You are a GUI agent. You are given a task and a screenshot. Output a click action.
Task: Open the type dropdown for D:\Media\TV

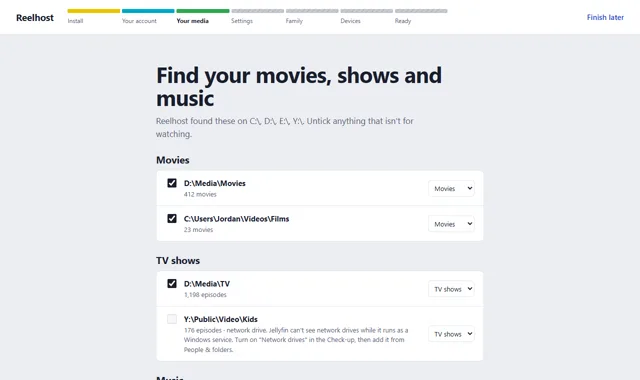pyautogui.click(x=451, y=289)
